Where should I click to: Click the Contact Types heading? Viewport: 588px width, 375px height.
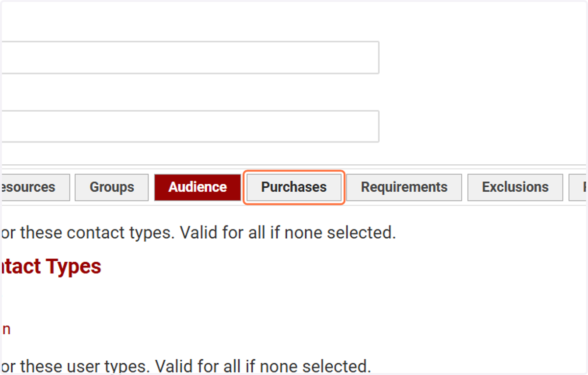coord(51,267)
